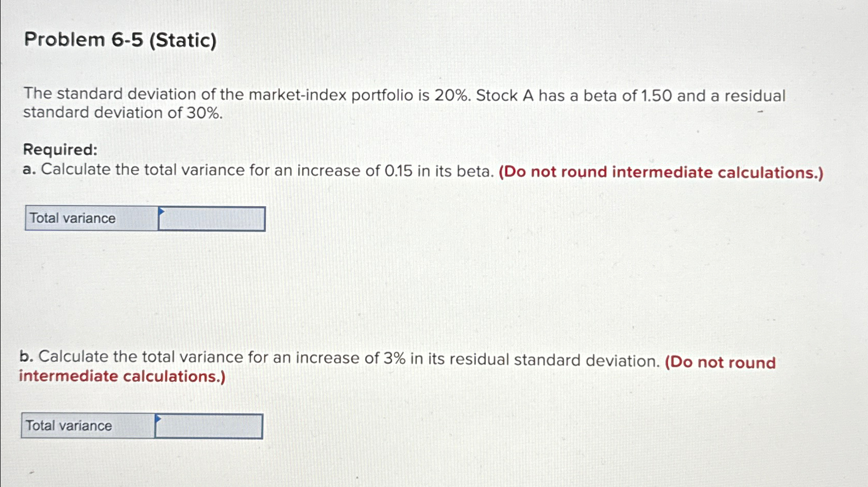Click the blue corner marker on the first answer box
The image size is (868, 487).
click(x=161, y=211)
